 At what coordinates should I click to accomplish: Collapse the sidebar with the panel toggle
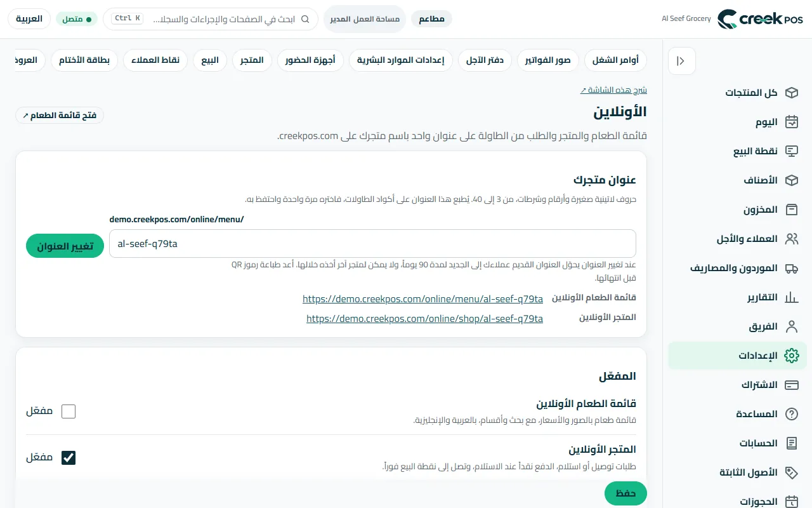coord(682,62)
